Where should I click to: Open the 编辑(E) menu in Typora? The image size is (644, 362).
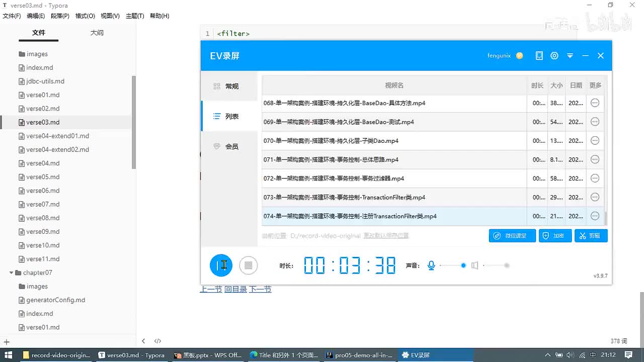pos(36,16)
